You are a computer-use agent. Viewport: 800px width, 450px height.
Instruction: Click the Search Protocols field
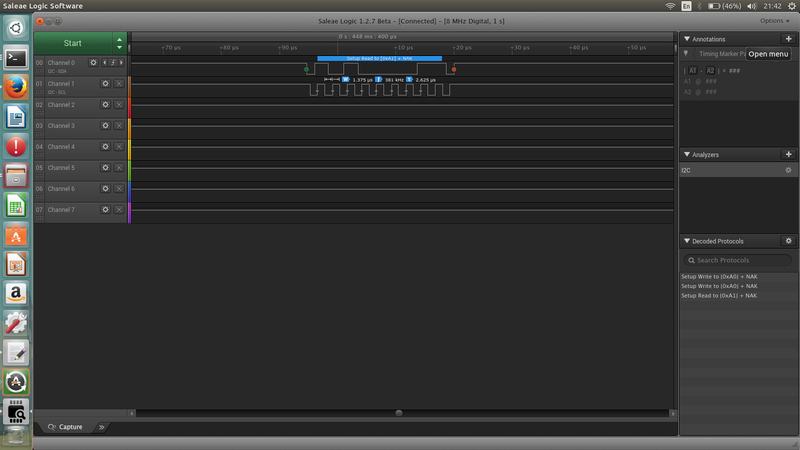coord(737,260)
